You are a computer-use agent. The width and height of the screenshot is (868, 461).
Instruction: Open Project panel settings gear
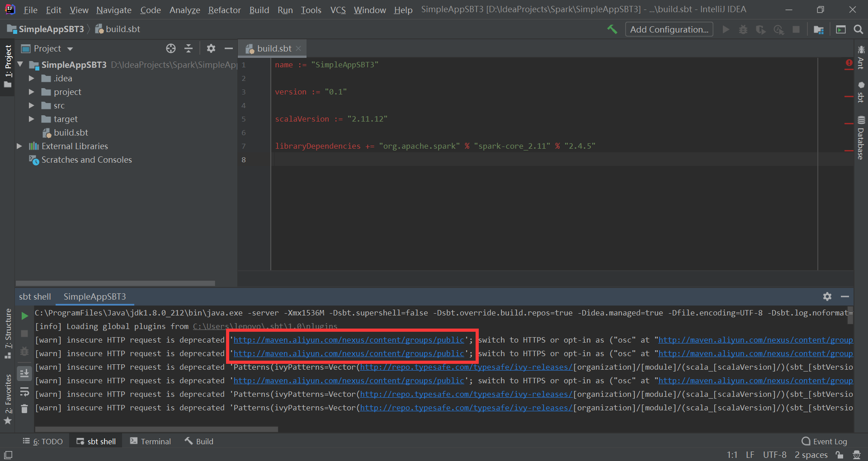pos(211,48)
